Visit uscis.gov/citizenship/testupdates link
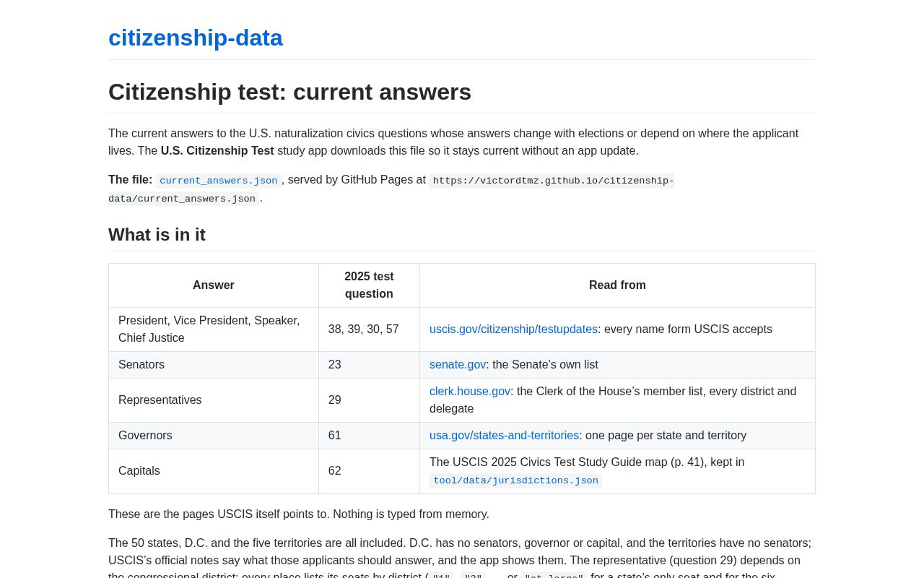This screenshot has height=578, width=924. pos(513,329)
